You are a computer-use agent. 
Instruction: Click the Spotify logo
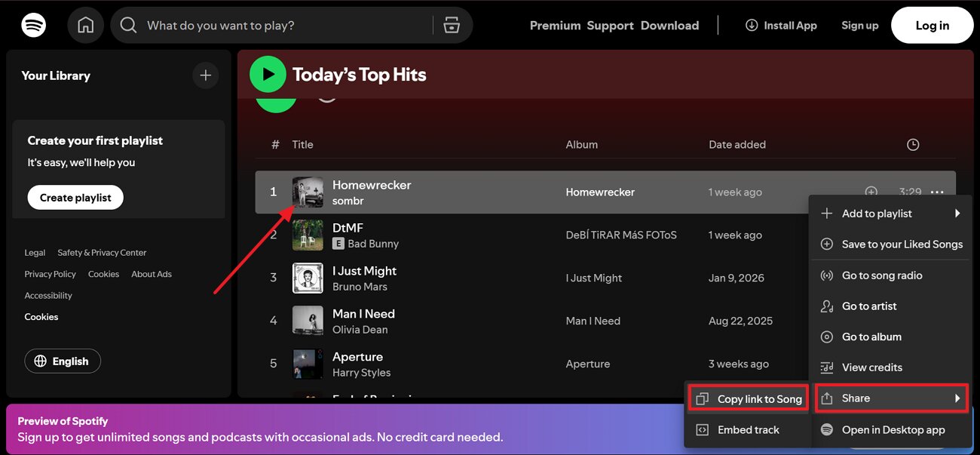click(x=33, y=24)
